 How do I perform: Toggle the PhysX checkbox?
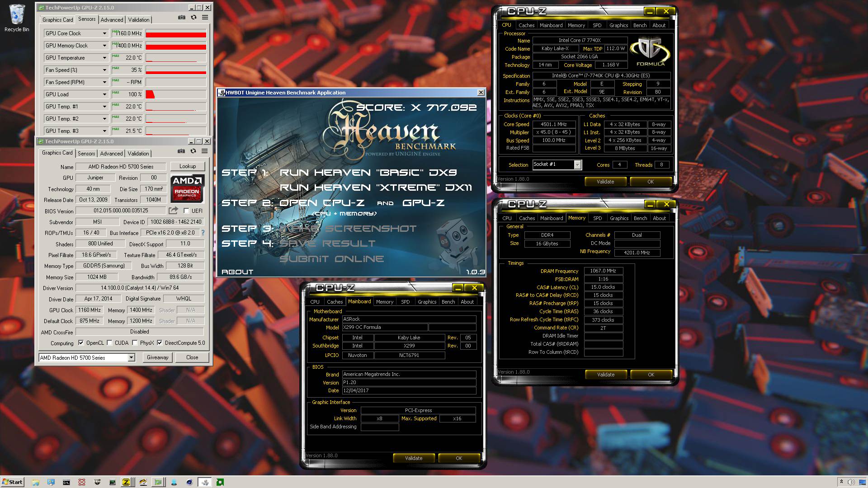(135, 343)
